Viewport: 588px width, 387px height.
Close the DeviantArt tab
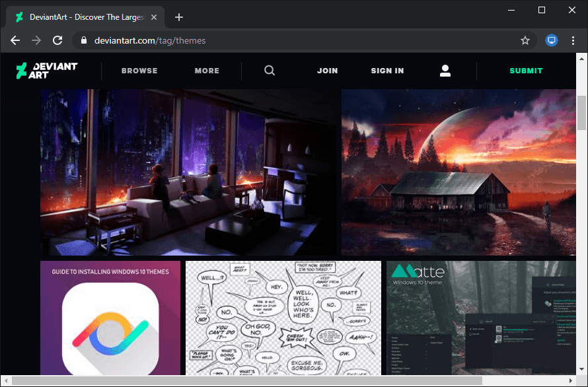coord(154,17)
